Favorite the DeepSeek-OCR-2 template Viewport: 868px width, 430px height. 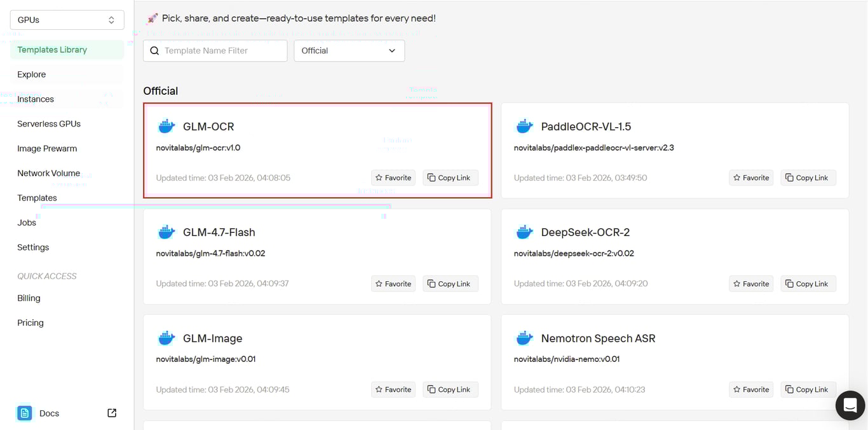750,284
